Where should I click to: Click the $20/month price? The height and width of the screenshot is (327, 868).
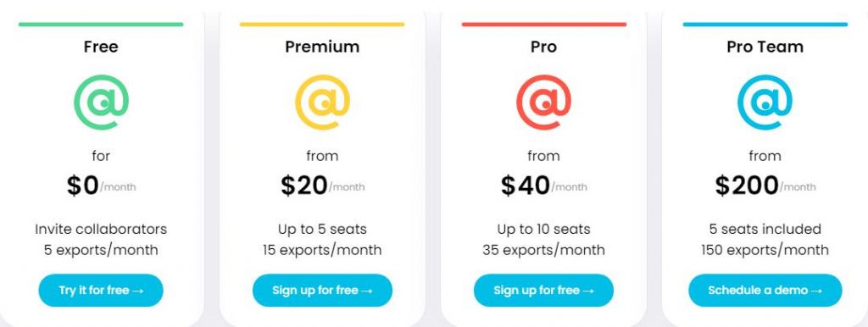pyautogui.click(x=322, y=186)
